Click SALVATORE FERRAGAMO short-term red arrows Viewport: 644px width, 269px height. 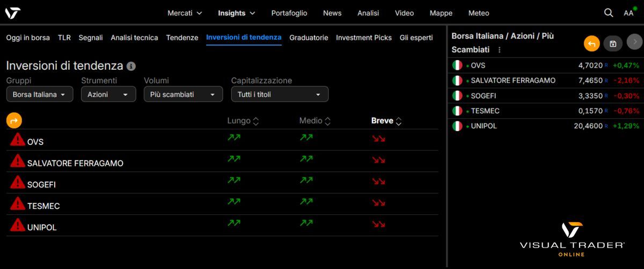(x=378, y=160)
